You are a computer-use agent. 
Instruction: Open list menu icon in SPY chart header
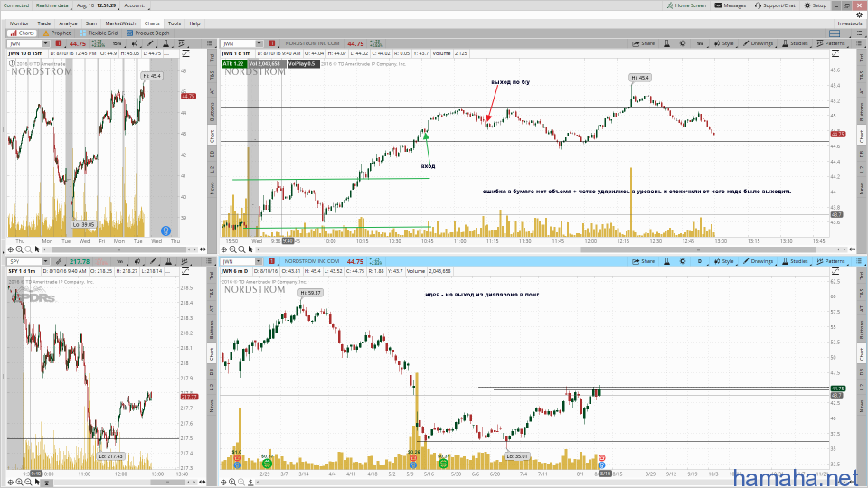209,262
